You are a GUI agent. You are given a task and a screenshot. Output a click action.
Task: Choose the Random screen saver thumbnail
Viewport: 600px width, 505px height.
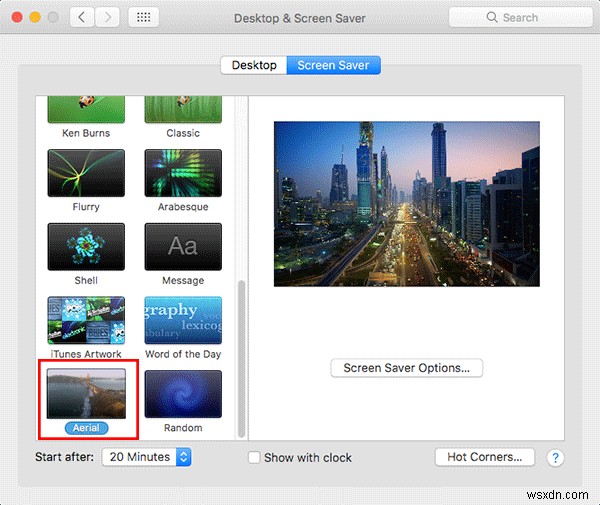tap(183, 394)
